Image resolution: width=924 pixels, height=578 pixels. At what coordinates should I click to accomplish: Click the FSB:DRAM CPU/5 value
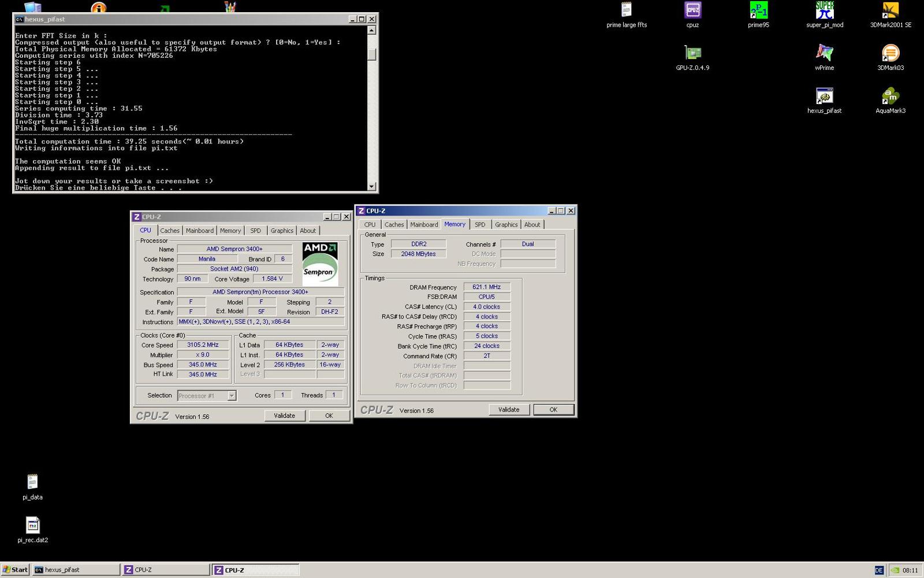(x=487, y=297)
